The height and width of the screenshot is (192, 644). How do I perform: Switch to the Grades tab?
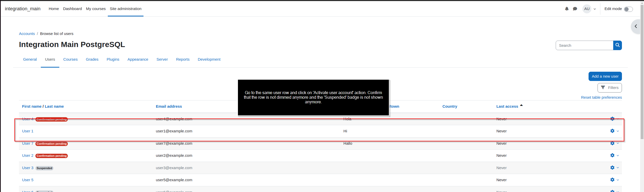click(92, 59)
